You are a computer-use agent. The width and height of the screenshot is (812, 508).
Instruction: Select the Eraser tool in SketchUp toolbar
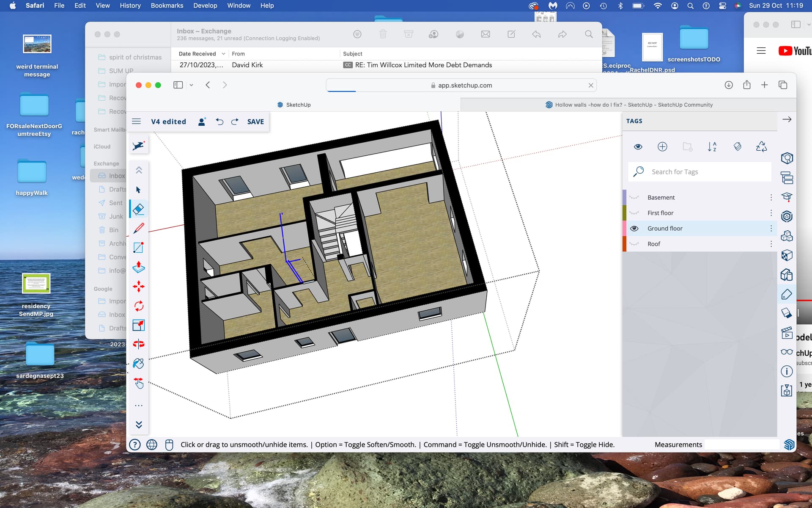pos(138,209)
